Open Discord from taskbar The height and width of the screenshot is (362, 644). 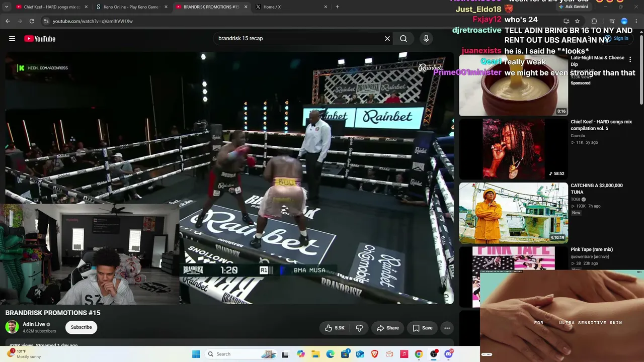[448, 354]
